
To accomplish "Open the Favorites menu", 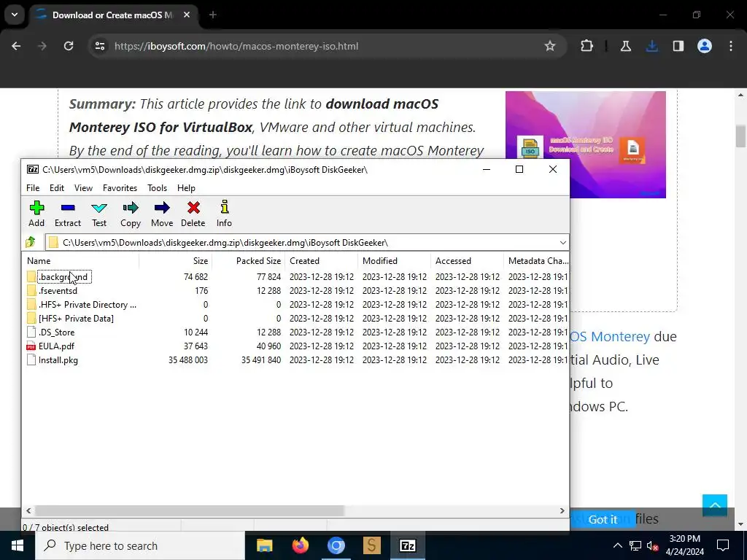I will [x=120, y=188].
